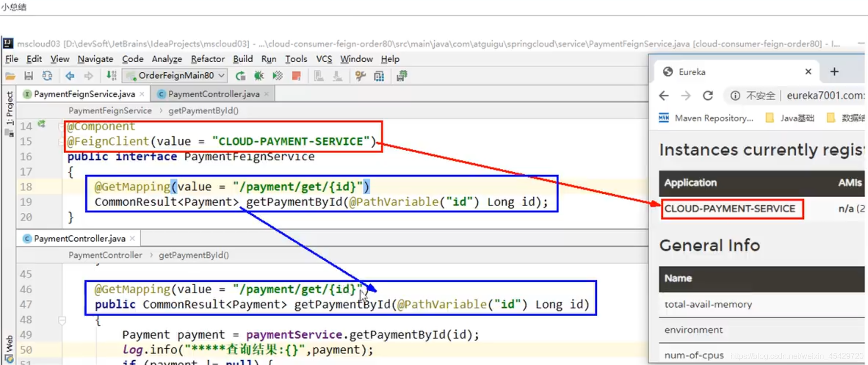The image size is (868, 365).
Task: Click the gutter icon beside line 14
Action: (x=42, y=124)
